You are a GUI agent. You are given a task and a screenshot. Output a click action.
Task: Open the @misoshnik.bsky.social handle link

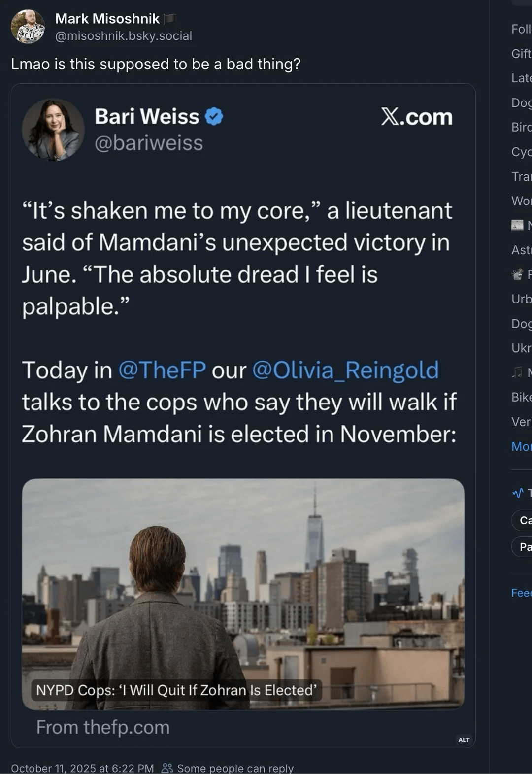coord(124,36)
